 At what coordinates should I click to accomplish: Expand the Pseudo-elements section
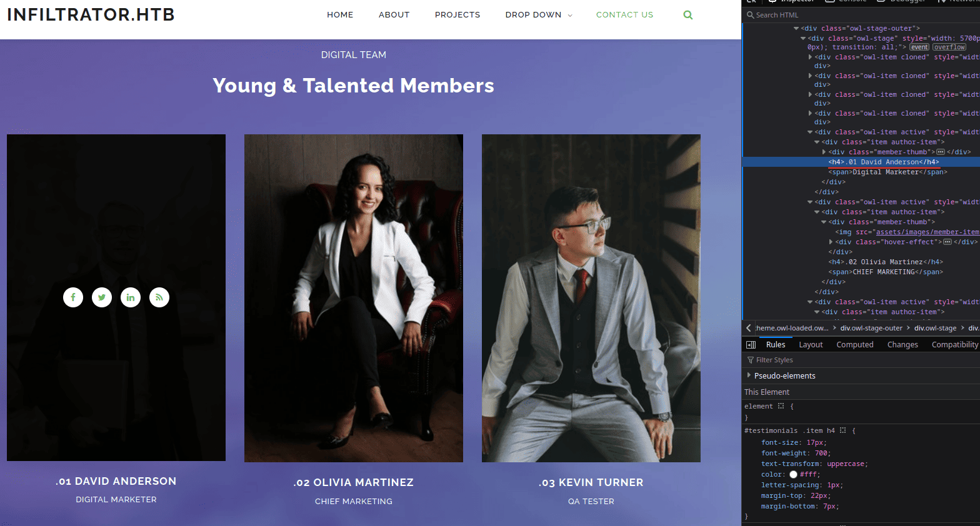749,375
